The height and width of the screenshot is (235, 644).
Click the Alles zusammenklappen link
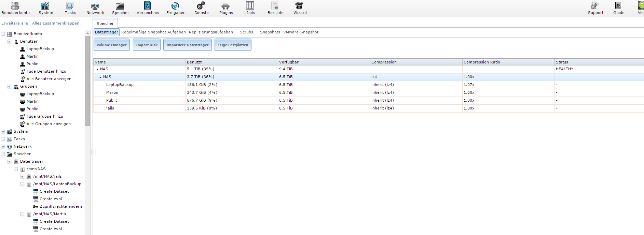click(56, 23)
